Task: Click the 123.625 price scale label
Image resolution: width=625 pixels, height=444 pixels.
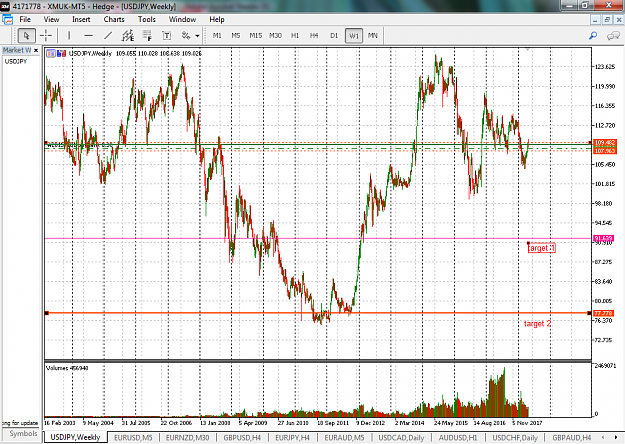Action: [x=605, y=67]
